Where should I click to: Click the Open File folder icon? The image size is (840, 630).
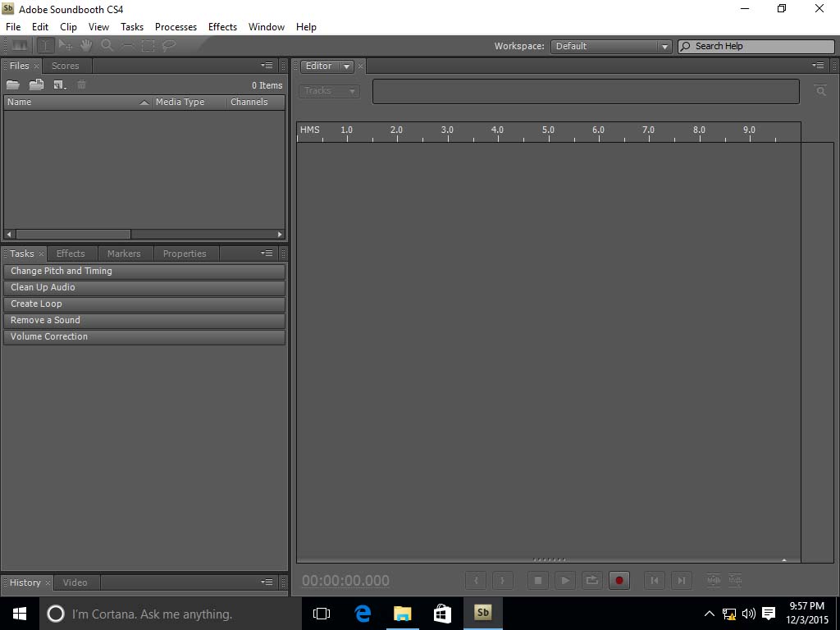(x=13, y=84)
